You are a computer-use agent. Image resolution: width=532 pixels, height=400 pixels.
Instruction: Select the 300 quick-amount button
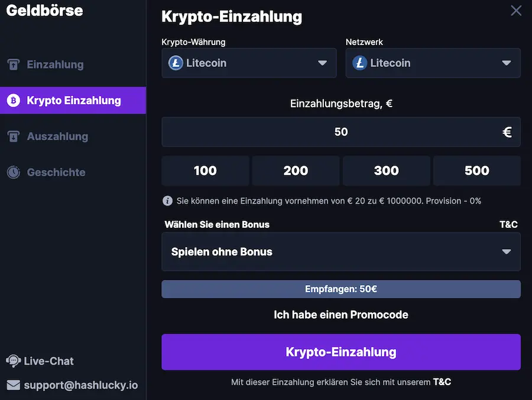386,171
